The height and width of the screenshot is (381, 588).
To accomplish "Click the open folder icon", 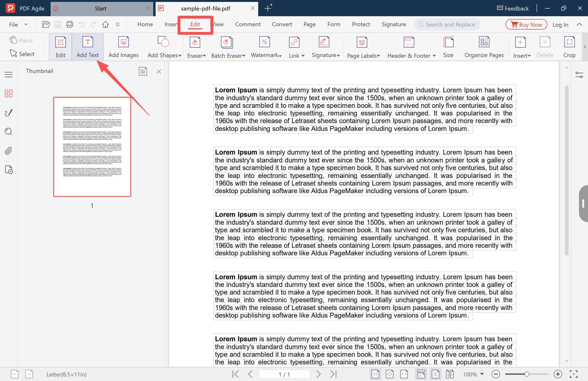I will click(x=46, y=25).
